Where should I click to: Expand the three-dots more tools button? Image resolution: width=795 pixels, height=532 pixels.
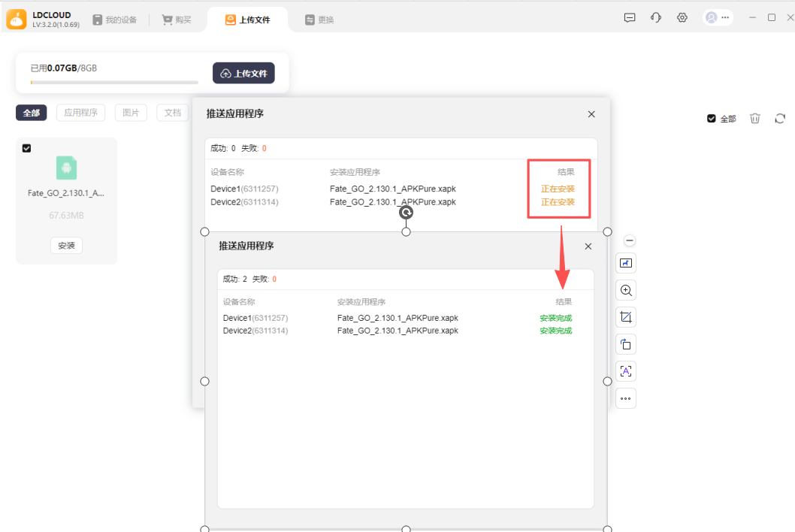coord(626,398)
